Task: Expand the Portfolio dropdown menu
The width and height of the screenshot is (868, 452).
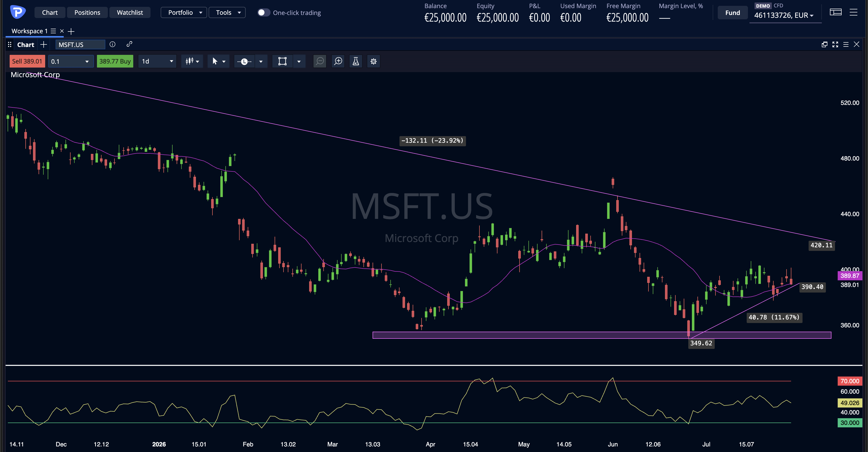Action: click(x=184, y=12)
